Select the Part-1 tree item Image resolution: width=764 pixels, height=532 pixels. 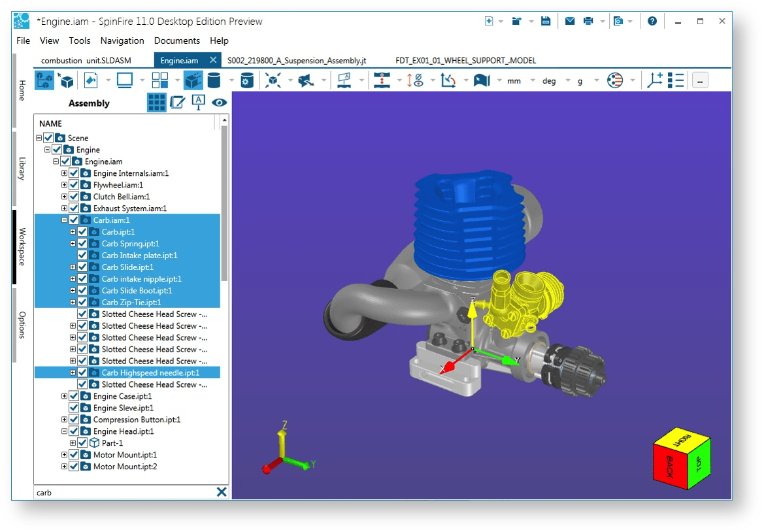pos(112,443)
